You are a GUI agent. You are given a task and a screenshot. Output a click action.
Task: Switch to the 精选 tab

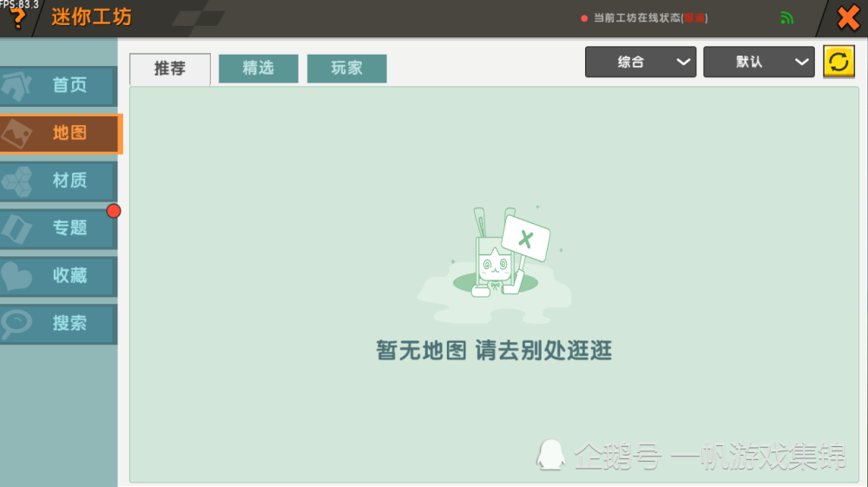(x=259, y=68)
